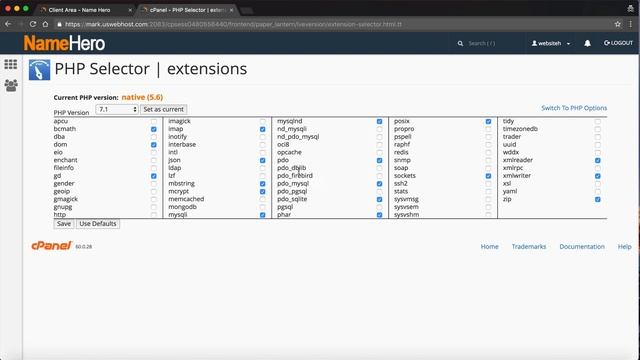Open the Chrome three-dot menu

pyautogui.click(x=631, y=24)
